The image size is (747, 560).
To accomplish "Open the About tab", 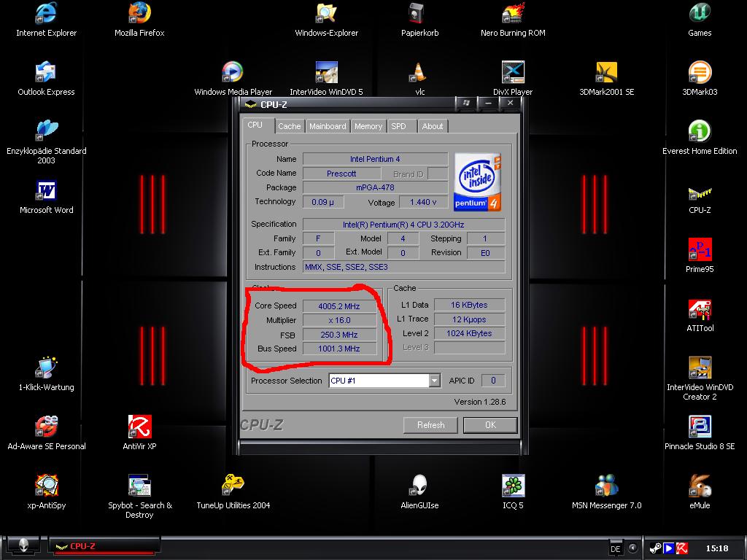I will click(432, 126).
